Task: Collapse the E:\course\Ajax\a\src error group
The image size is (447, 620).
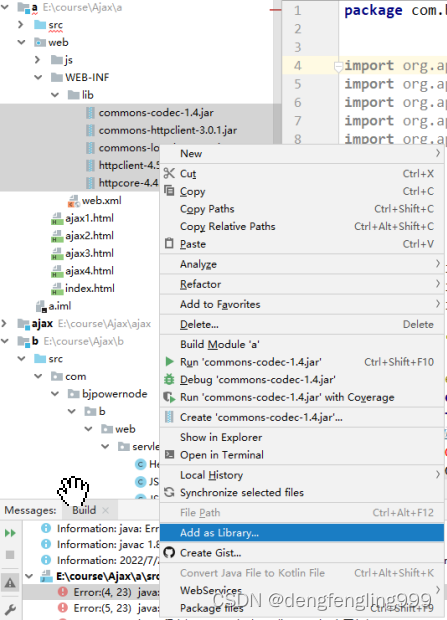Action: (30, 576)
